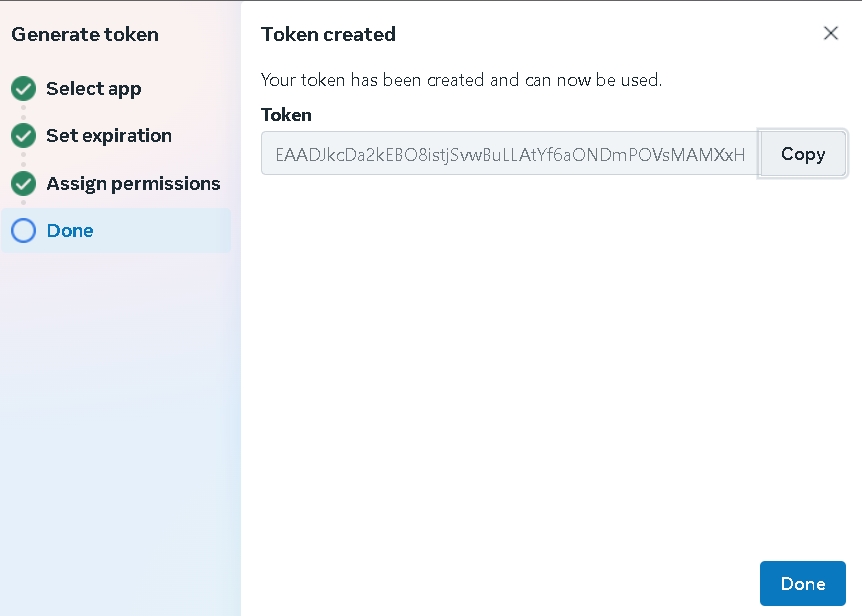Click the Generate token sidebar title
The height and width of the screenshot is (616, 862).
85,34
